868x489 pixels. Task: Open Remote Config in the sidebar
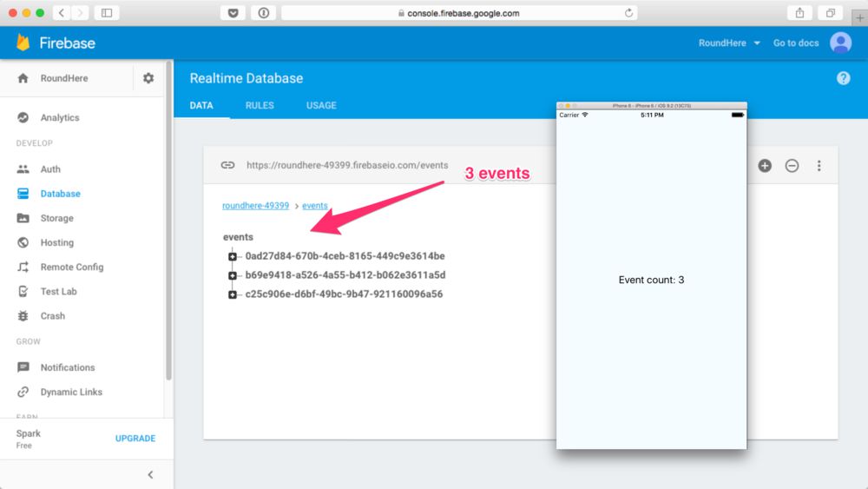[x=72, y=267]
